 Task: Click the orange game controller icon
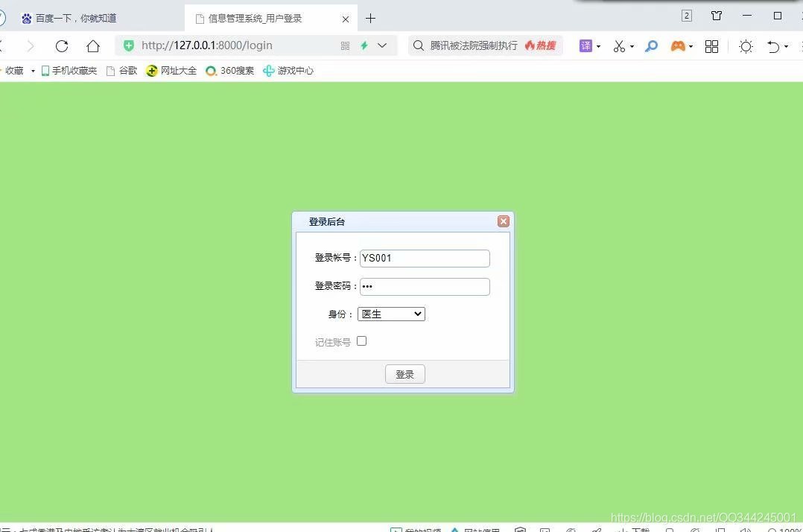click(x=678, y=46)
